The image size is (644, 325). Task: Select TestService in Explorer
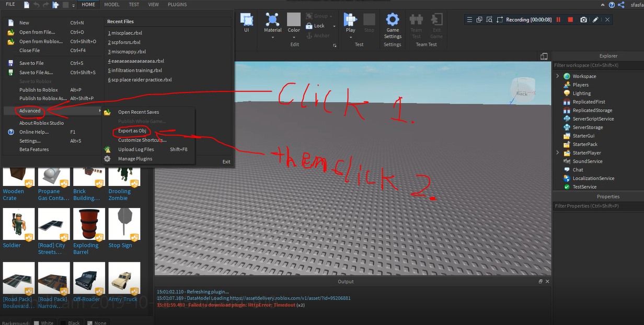click(584, 187)
